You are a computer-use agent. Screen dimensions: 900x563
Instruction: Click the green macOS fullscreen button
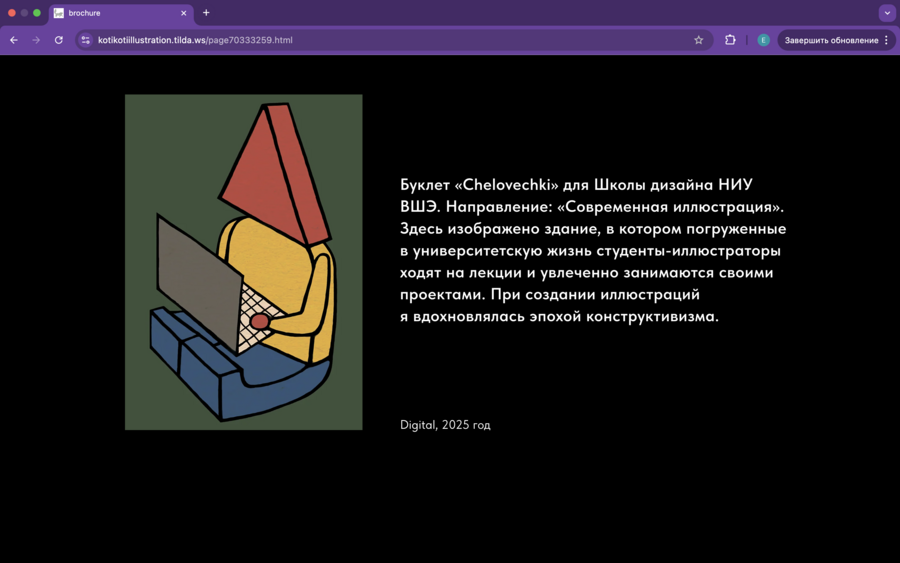[x=37, y=13]
